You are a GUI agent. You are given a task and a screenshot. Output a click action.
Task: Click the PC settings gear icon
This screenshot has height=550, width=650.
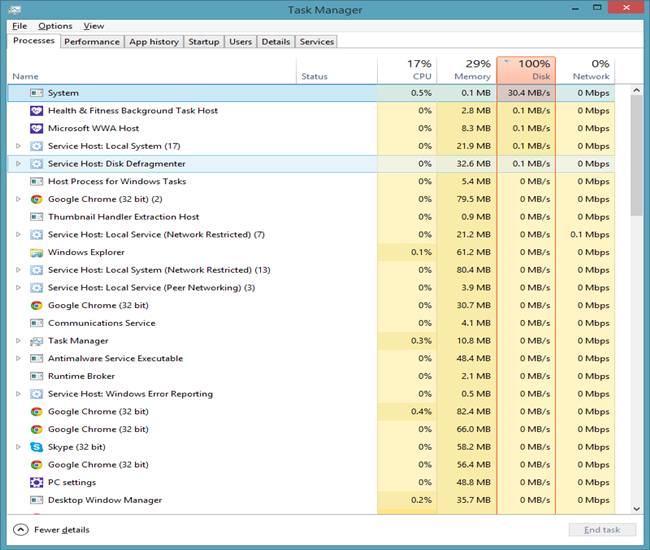36,482
